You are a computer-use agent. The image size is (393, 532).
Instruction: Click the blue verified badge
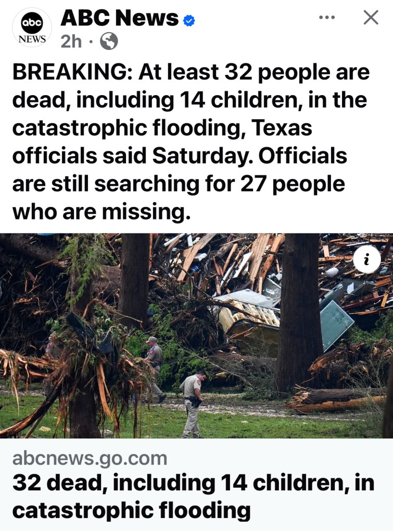point(189,21)
